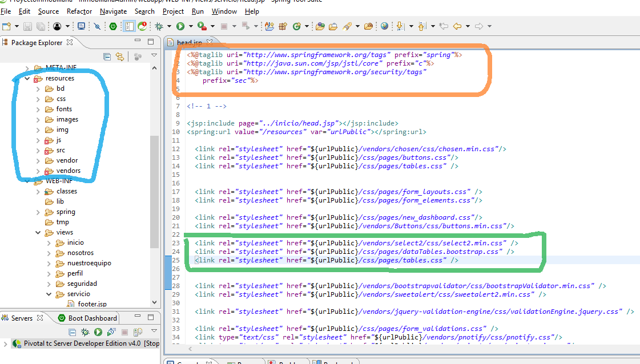Screen dimensions: 640x364
Task: Open the Search dropdown arrow
Action: 357,26
